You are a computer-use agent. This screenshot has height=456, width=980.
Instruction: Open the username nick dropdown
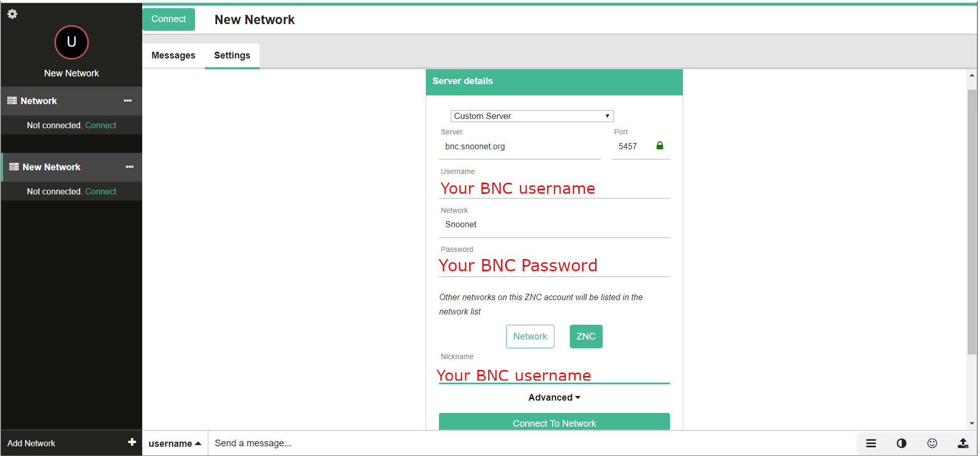(175, 444)
